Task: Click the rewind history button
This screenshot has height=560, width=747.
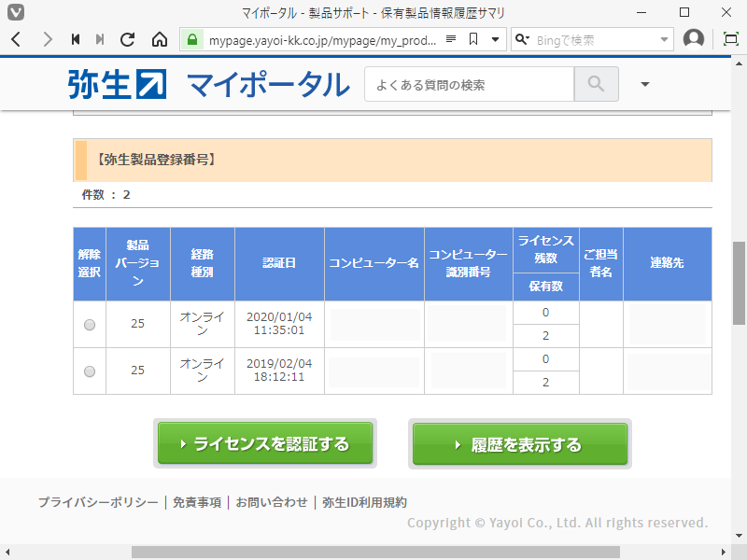Action: click(76, 39)
